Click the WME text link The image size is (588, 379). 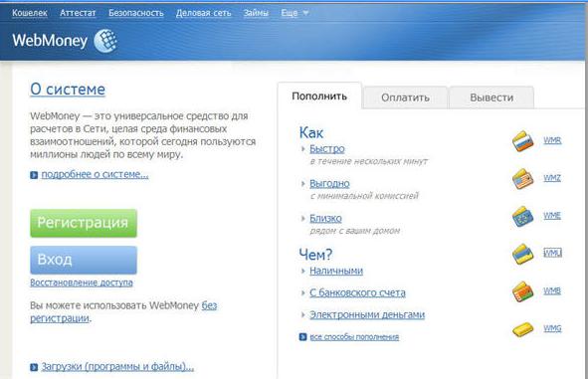pos(552,216)
